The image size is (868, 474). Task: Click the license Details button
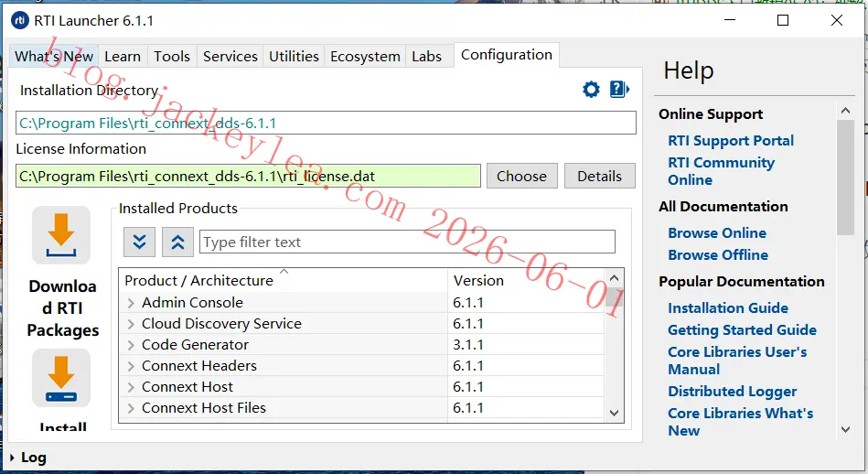coord(599,176)
